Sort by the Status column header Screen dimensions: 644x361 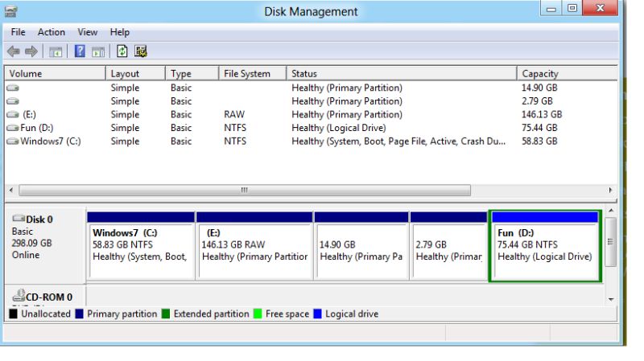click(x=401, y=73)
